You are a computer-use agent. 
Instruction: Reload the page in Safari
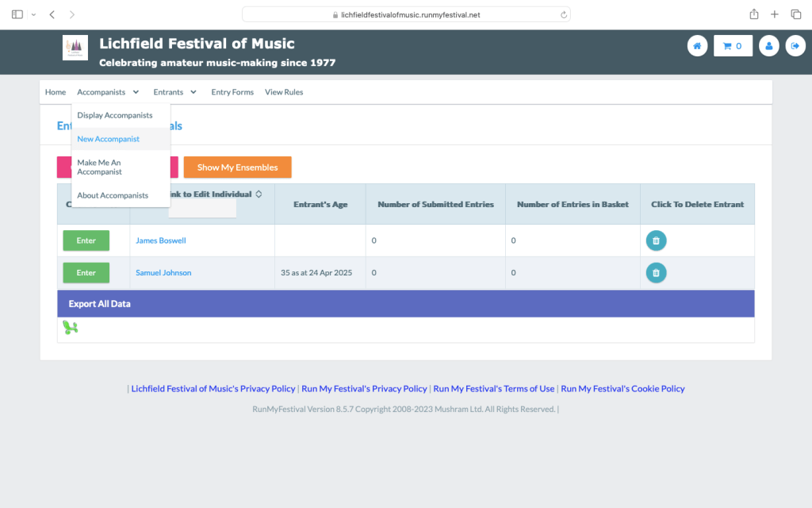point(563,14)
